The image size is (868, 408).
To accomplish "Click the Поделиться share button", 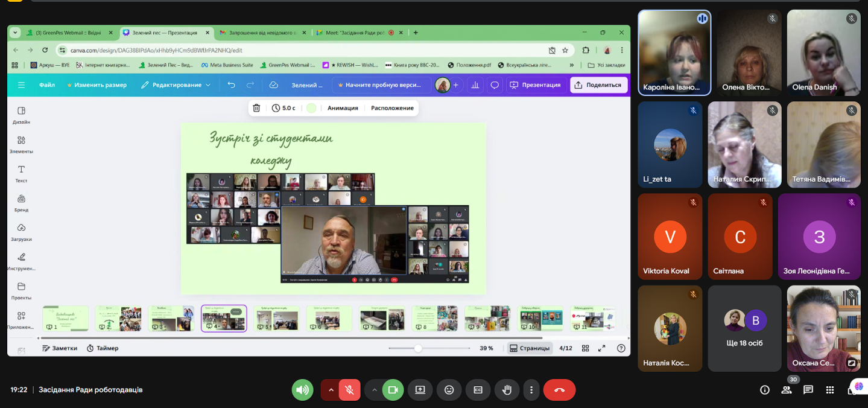I will [598, 85].
